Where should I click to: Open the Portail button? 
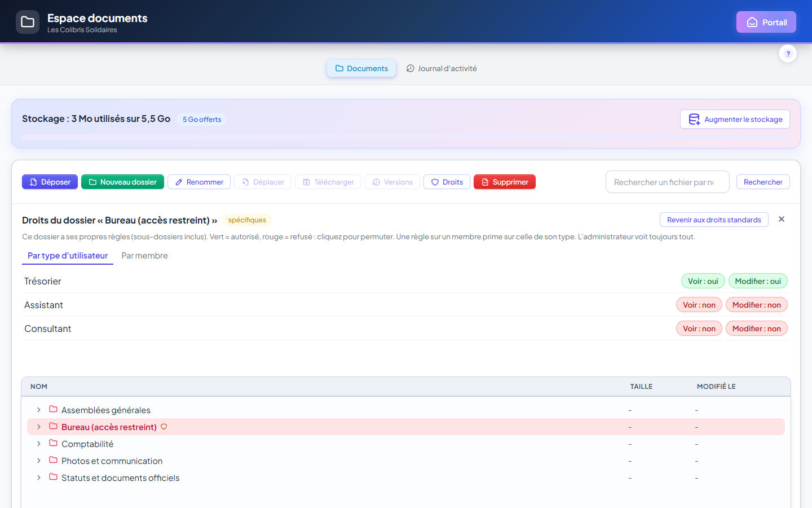[x=766, y=22]
